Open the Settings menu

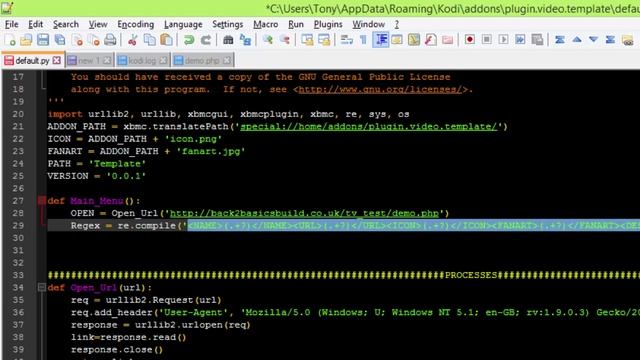(x=227, y=24)
